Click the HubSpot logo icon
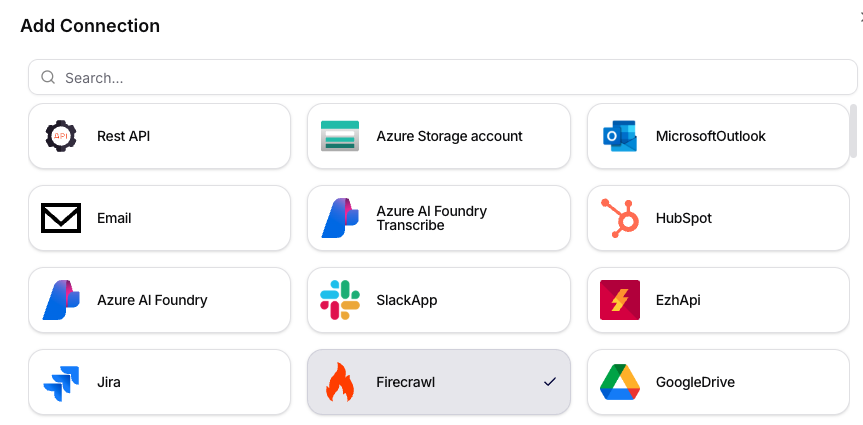 620,218
